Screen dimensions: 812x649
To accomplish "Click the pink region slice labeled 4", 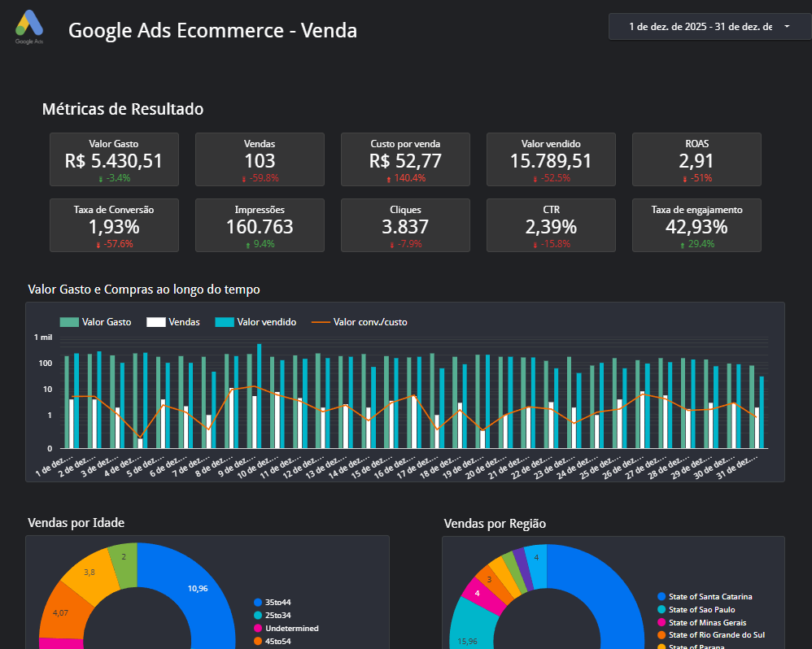I will pyautogui.click(x=477, y=594).
